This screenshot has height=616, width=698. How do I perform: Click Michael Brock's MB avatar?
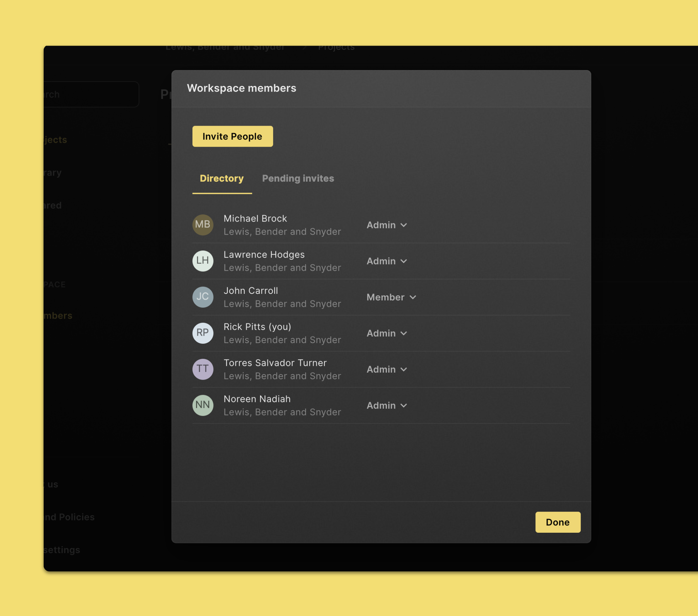click(203, 225)
